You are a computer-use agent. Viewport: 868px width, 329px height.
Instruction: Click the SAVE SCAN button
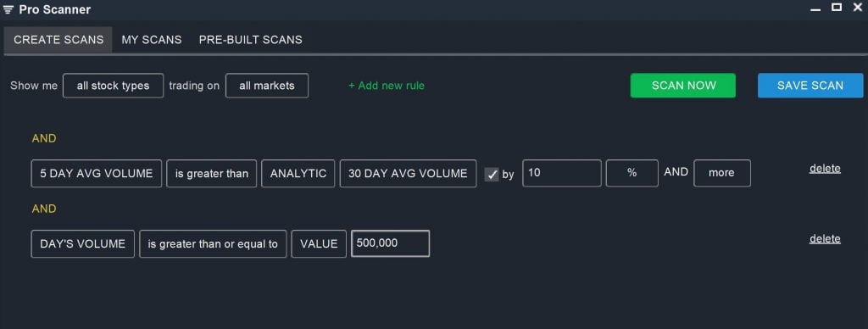click(810, 86)
